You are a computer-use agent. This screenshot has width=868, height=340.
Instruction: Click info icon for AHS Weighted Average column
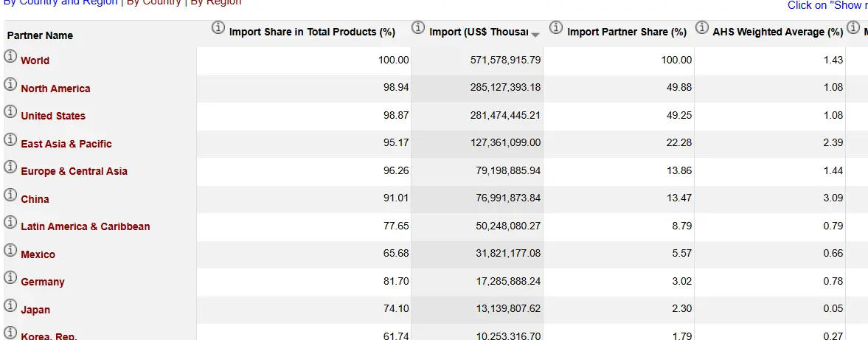701,28
